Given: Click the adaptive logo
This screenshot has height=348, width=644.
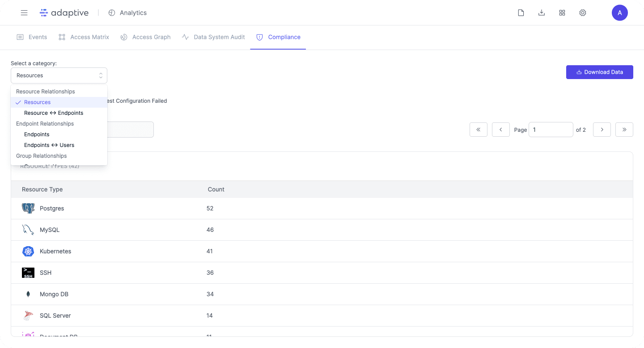Looking at the screenshot, I should point(64,13).
